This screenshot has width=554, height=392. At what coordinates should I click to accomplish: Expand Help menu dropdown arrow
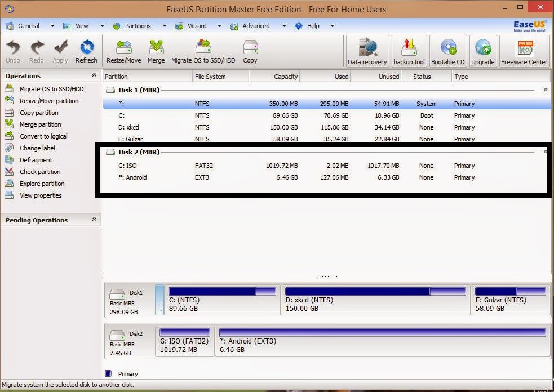tap(332, 26)
